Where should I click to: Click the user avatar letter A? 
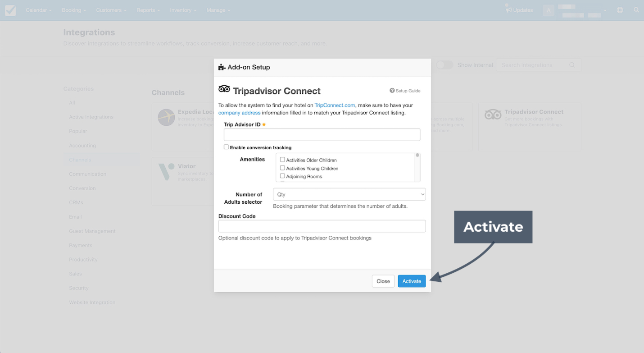549,10
